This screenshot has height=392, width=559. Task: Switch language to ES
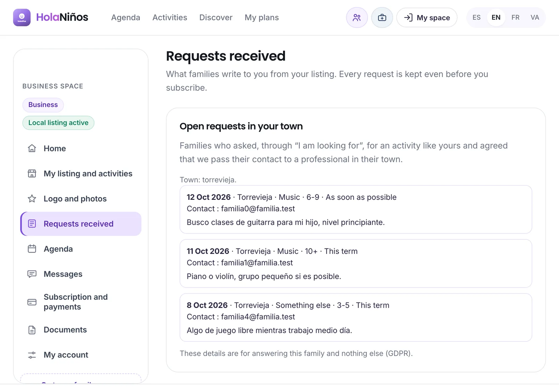point(477,17)
